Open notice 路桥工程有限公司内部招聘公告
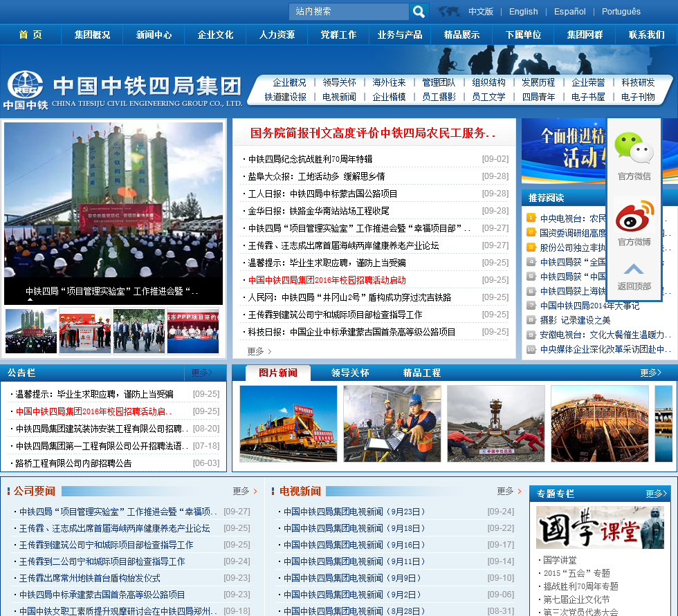The image size is (678, 616). [x=73, y=463]
